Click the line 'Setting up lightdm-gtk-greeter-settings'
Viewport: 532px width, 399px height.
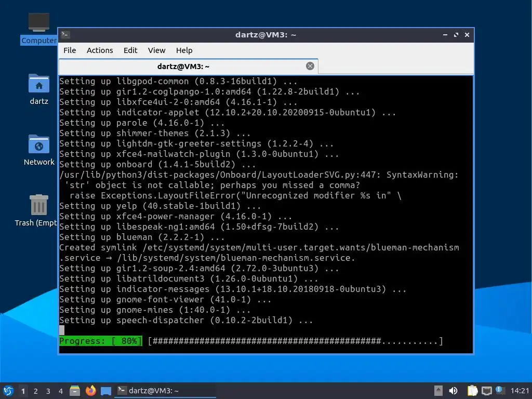[196, 143]
